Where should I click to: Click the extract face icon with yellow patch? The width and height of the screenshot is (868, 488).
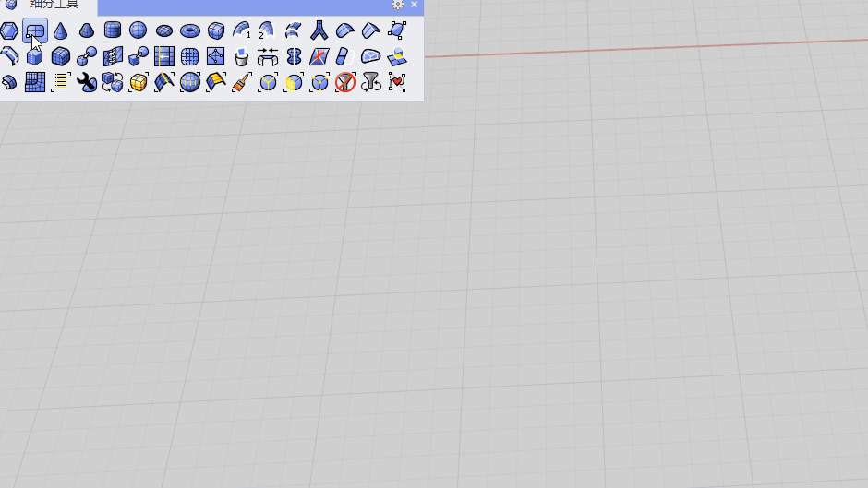pyautogui.click(x=397, y=56)
